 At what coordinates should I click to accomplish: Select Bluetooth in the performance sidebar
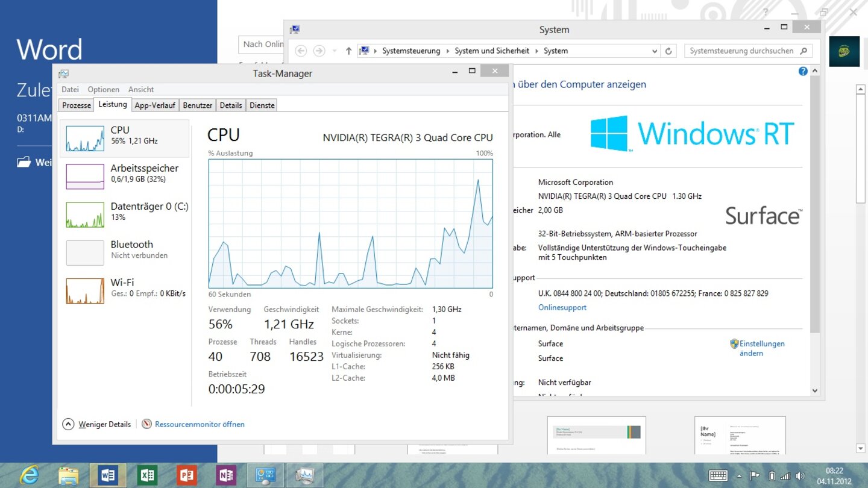tap(124, 252)
